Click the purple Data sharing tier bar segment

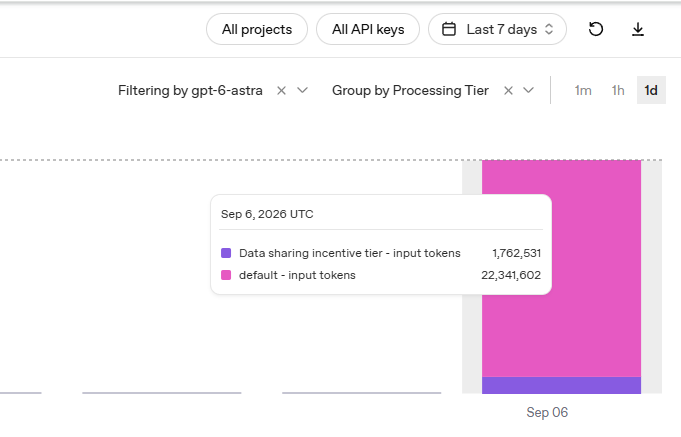(561, 385)
